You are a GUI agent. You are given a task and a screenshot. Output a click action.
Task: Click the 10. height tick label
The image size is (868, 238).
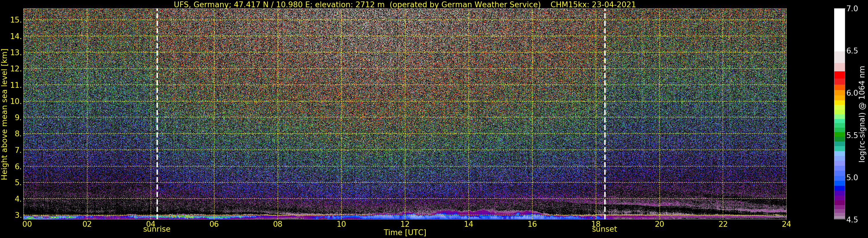(16, 101)
